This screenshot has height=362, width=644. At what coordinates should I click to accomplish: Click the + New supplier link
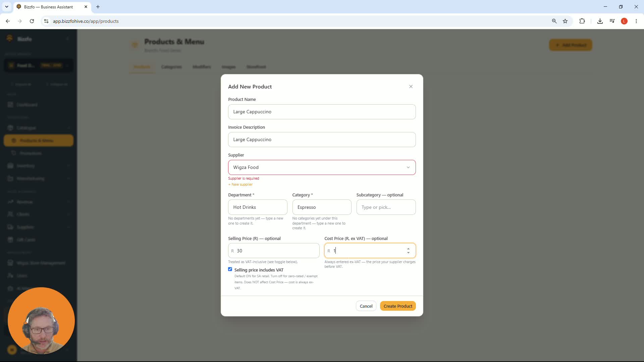coord(240,184)
